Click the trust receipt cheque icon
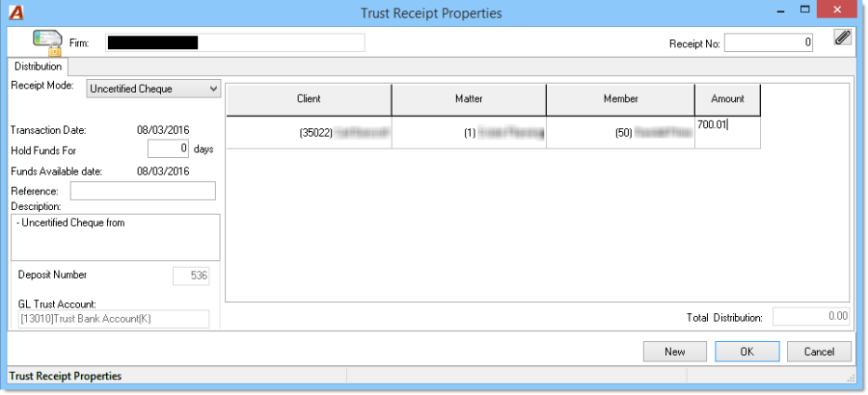868x395 pixels. coord(48,42)
